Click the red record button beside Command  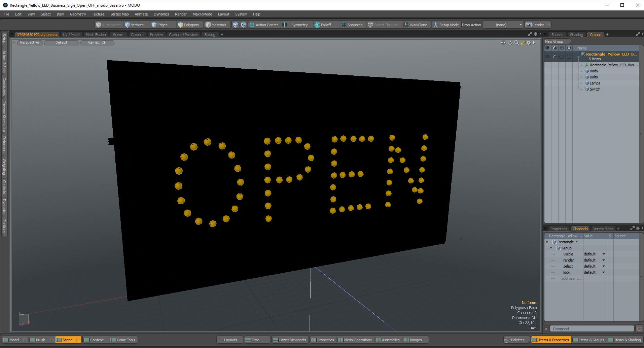(x=639, y=329)
